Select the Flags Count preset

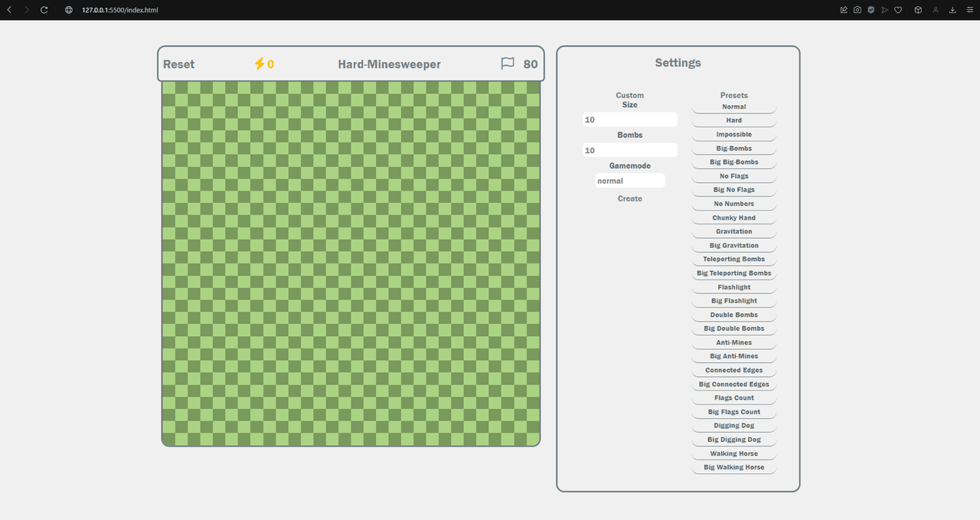click(734, 398)
